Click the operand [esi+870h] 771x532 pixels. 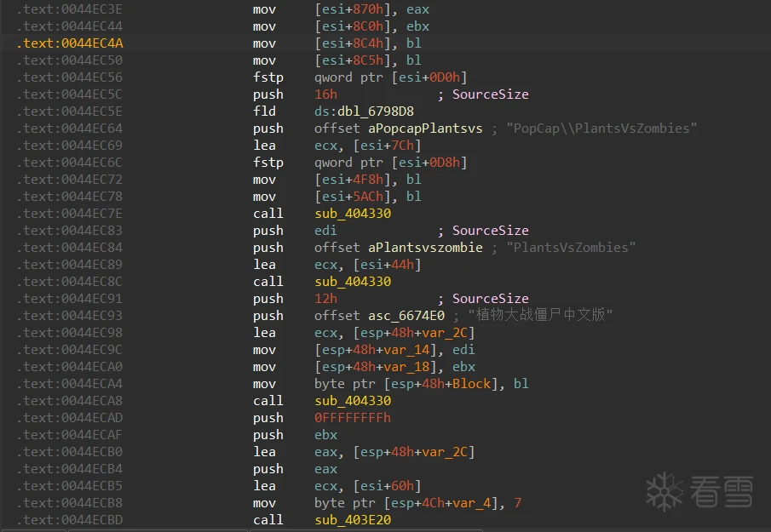pos(353,9)
